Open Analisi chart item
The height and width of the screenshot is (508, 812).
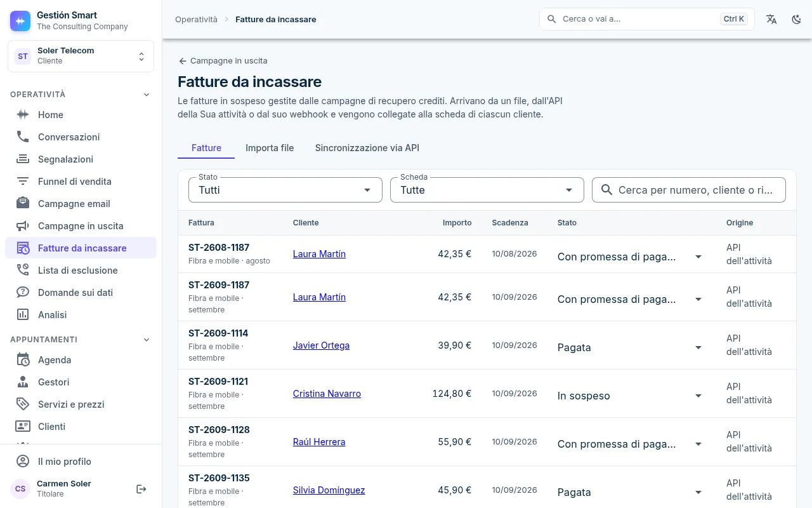[x=81, y=315]
